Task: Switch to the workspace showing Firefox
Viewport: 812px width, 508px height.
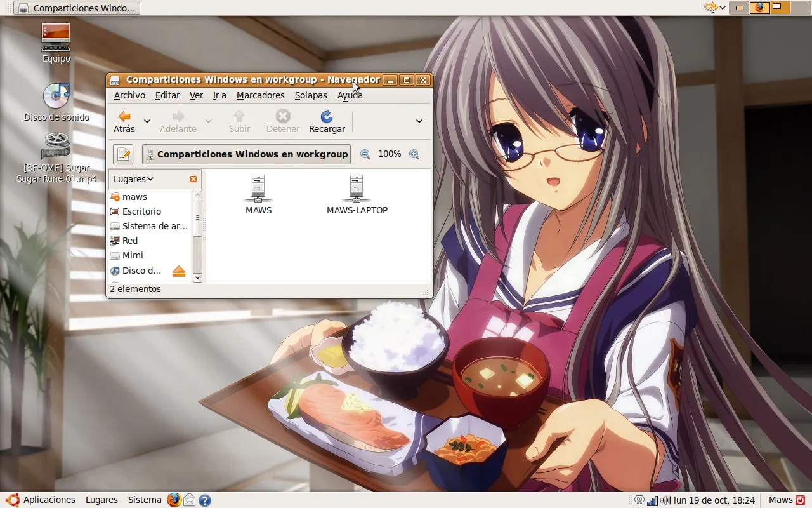Action: coord(759,8)
